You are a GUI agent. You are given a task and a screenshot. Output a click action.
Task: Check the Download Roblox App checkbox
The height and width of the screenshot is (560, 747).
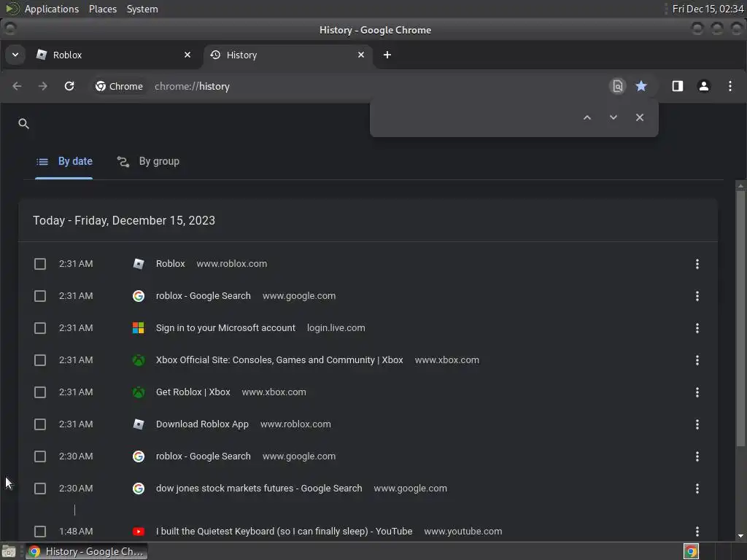40,424
